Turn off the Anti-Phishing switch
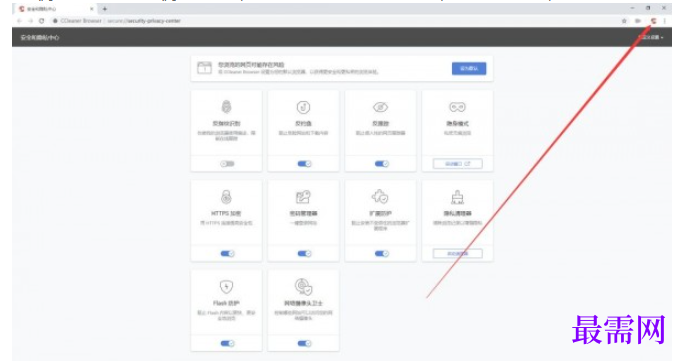This screenshot has height=361, width=684. [x=304, y=164]
